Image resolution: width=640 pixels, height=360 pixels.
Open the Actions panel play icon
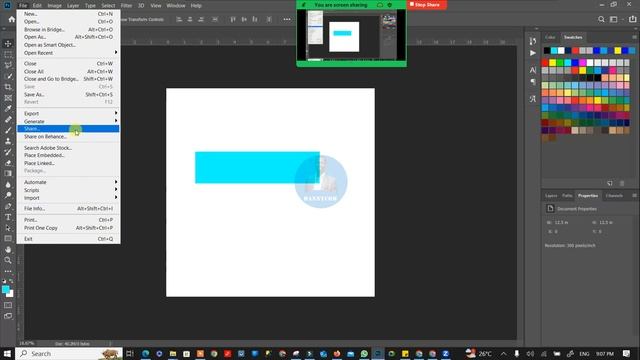tap(533, 53)
